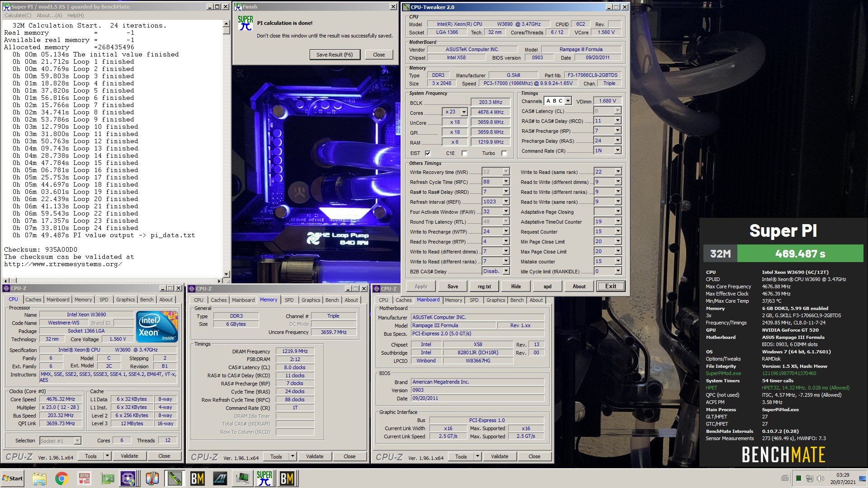Viewport: 868px width, 488px height.
Task: Select the SPD tab in middle CPU-Z window
Action: click(289, 300)
